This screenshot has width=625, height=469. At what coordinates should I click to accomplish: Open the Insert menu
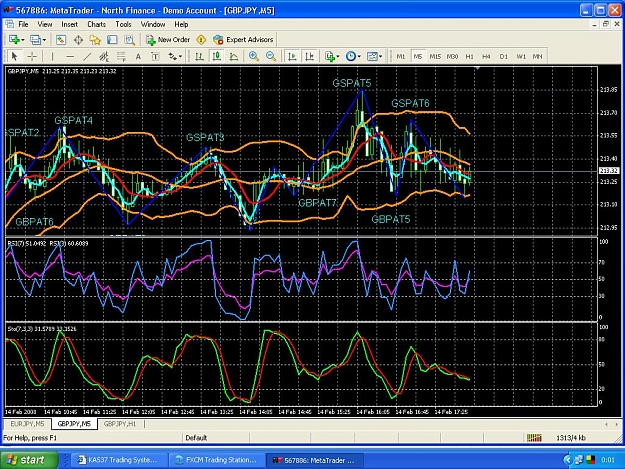(69, 24)
